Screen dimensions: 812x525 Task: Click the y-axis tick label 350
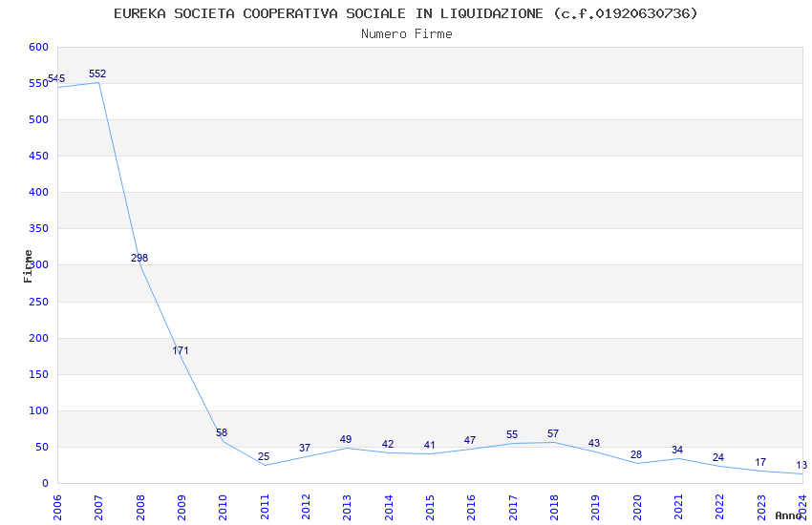(x=39, y=228)
